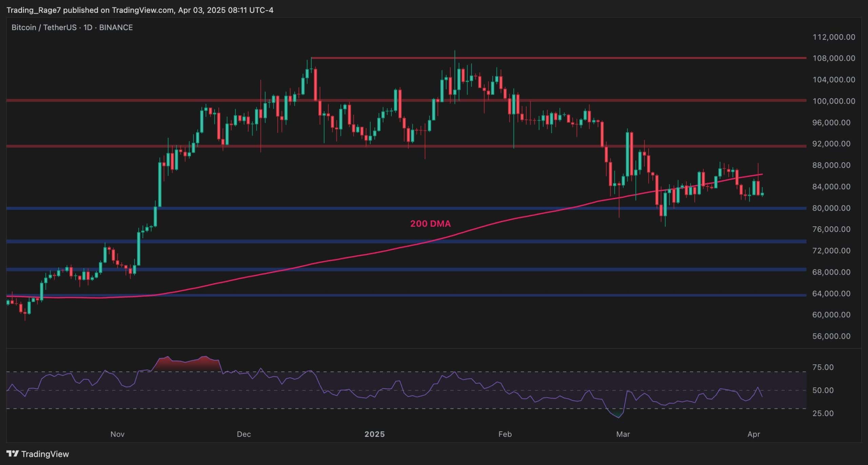The height and width of the screenshot is (465, 868).
Task: Toggle the 1D timeframe label
Action: click(x=87, y=27)
